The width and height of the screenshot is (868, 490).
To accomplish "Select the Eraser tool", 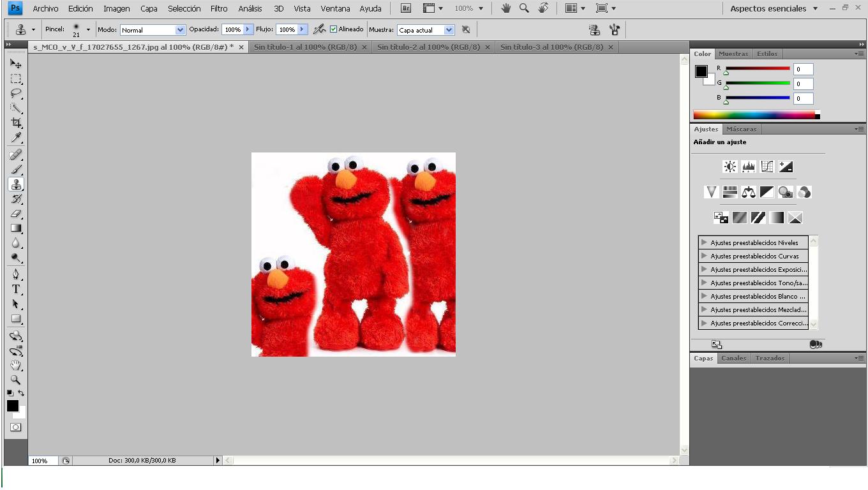I will (x=16, y=213).
